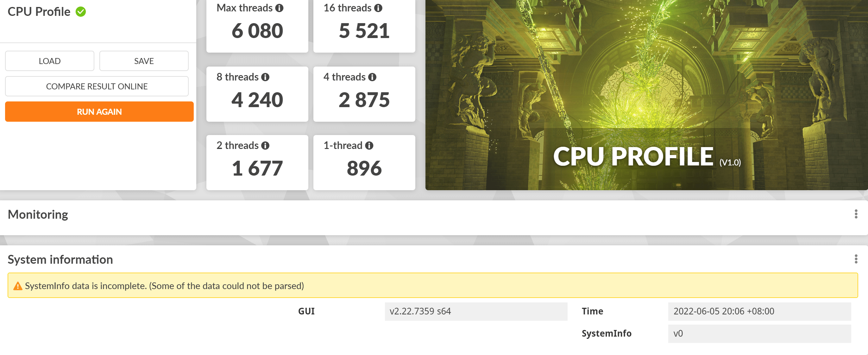Click the warning triangle in SystemInfo banner
Screen dimensions: 868x355
point(17,286)
